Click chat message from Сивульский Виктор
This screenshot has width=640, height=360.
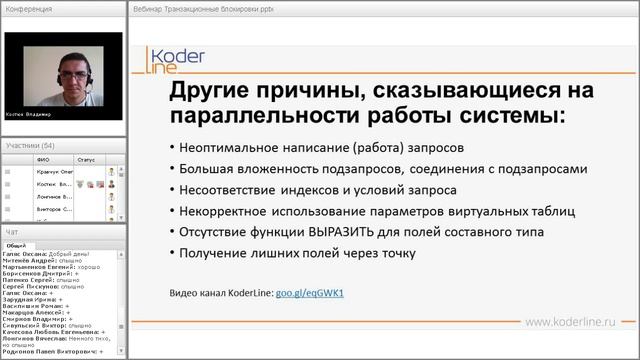coord(47,326)
